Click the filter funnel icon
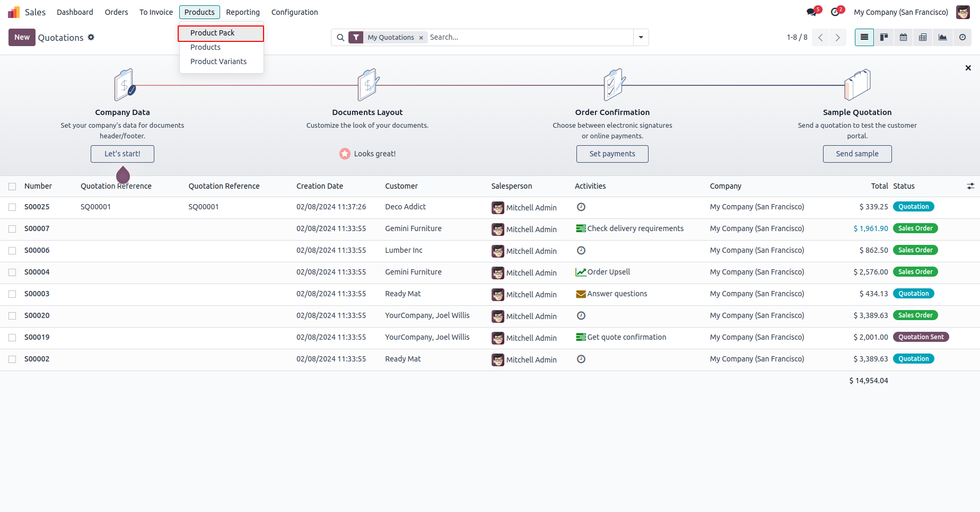 pos(356,38)
